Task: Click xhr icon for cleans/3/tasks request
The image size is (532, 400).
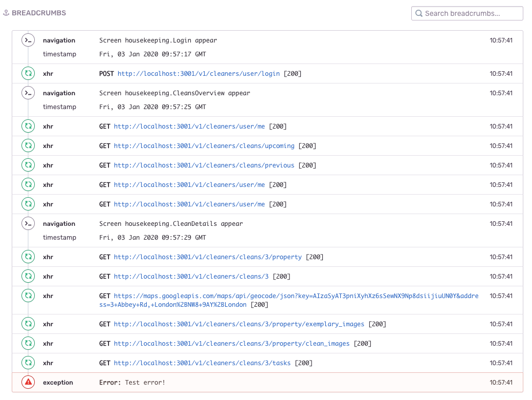Action: tap(28, 363)
